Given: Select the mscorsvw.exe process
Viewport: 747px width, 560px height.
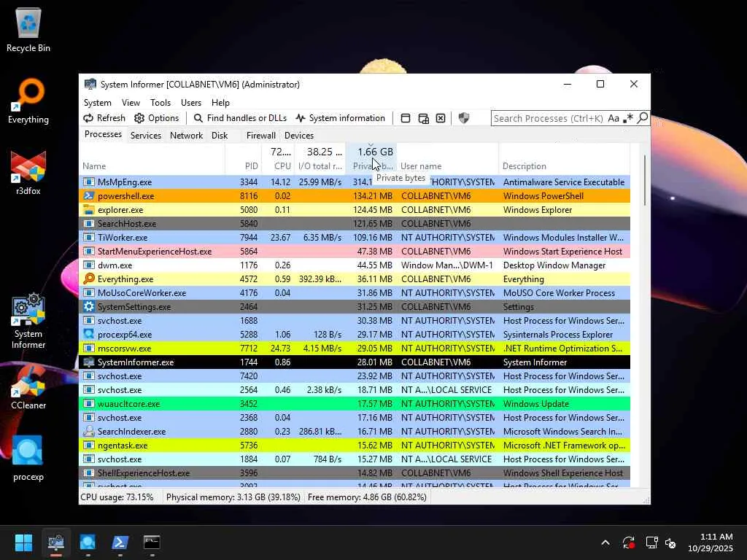Looking at the screenshot, I should [355, 348].
